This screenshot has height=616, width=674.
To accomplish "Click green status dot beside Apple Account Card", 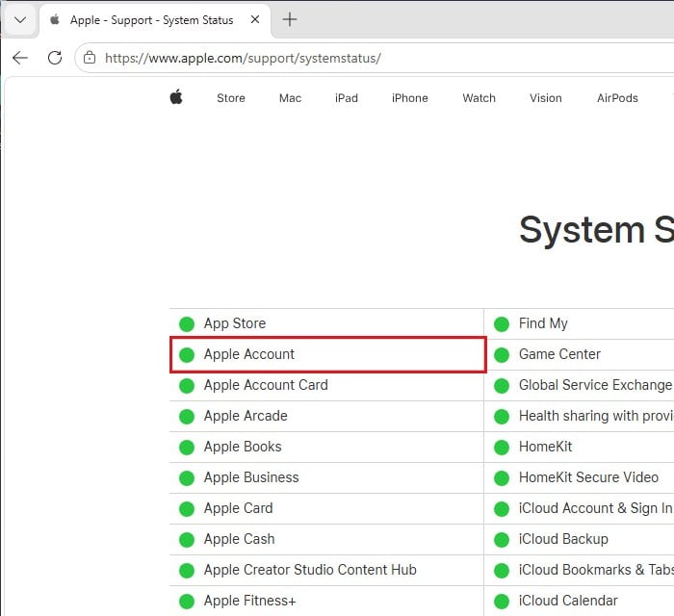I will click(187, 386).
